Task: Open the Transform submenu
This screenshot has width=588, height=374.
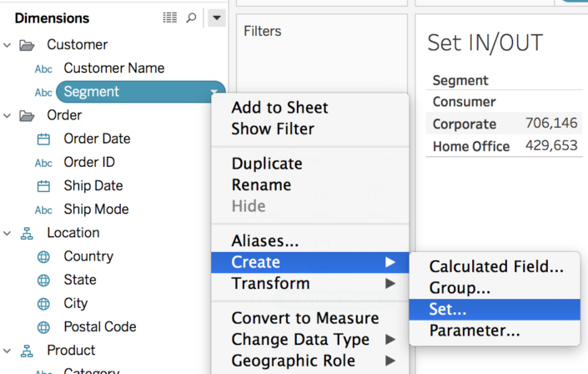Action: [271, 284]
